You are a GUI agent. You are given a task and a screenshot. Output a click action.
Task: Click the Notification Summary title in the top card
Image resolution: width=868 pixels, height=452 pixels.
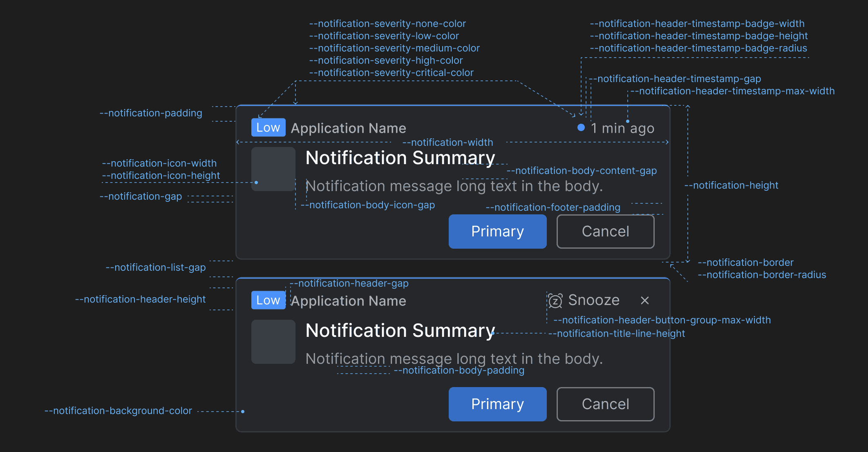point(400,158)
